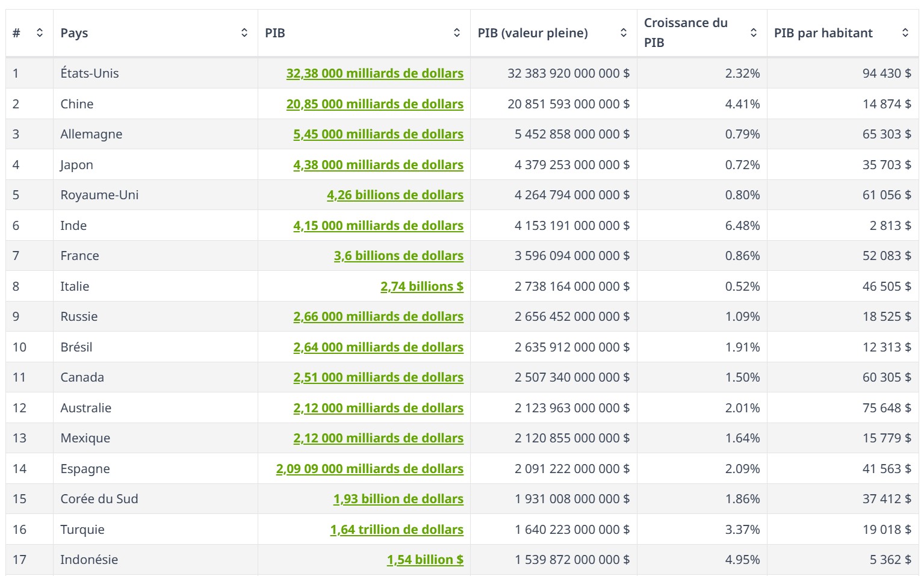
Task: Click the sort arrows for Pays column
Action: [x=244, y=33]
